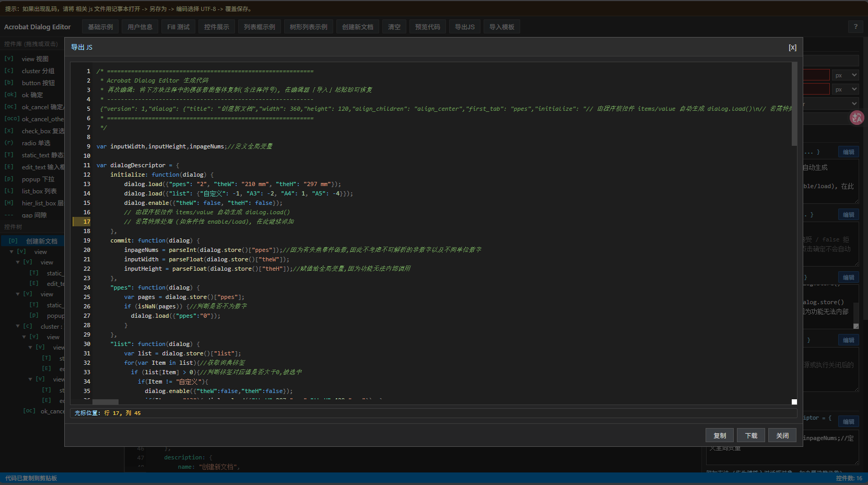Select the [E] edit_text widget in library
The height and width of the screenshot is (485, 868).
(32, 167)
